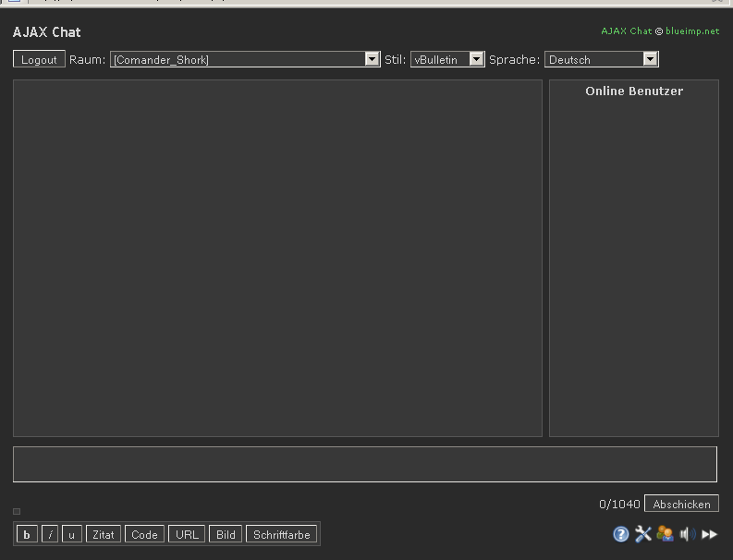Click the 0/1040 character counter

(x=619, y=504)
